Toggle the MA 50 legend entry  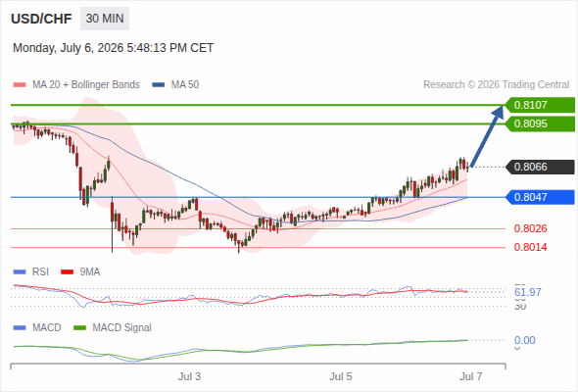175,85
